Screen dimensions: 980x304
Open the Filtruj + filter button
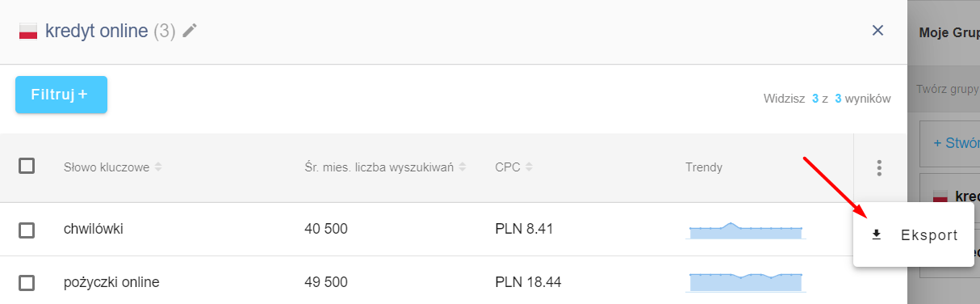click(61, 95)
